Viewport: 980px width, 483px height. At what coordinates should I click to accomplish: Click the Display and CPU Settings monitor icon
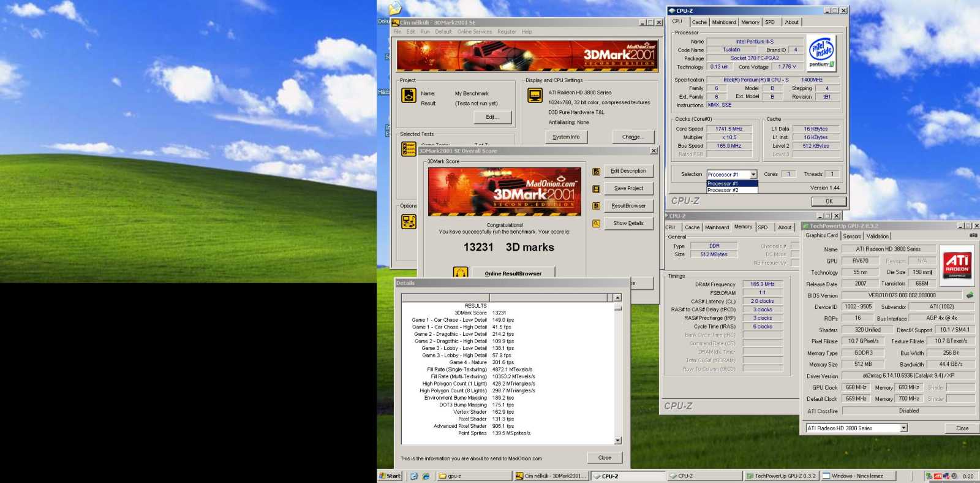pyautogui.click(x=535, y=95)
